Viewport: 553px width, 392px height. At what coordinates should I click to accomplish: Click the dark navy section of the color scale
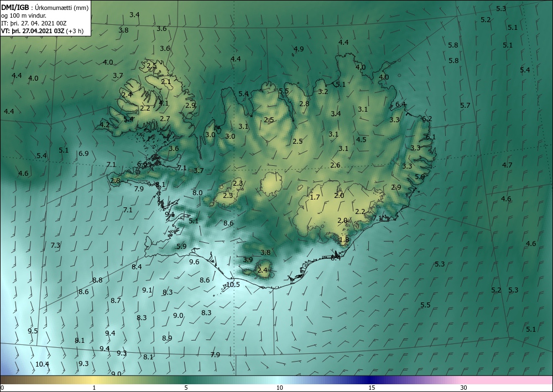coord(371,380)
